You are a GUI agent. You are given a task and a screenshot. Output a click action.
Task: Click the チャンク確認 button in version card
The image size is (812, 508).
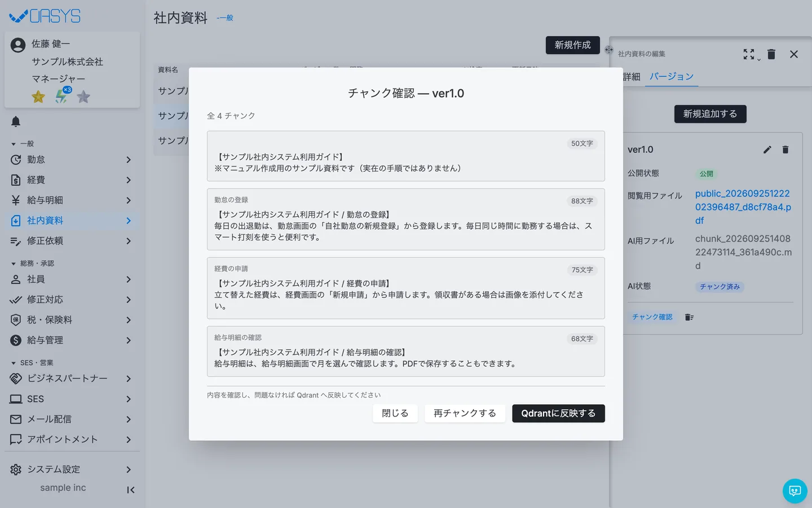click(652, 317)
